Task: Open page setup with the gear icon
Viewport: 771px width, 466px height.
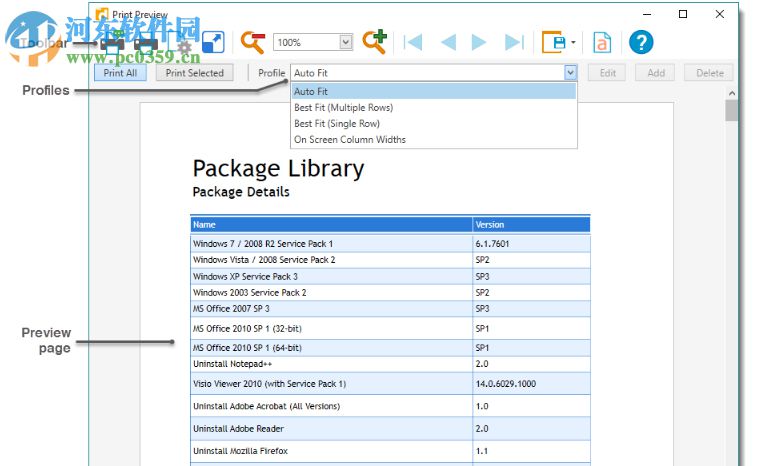Action: [180, 43]
